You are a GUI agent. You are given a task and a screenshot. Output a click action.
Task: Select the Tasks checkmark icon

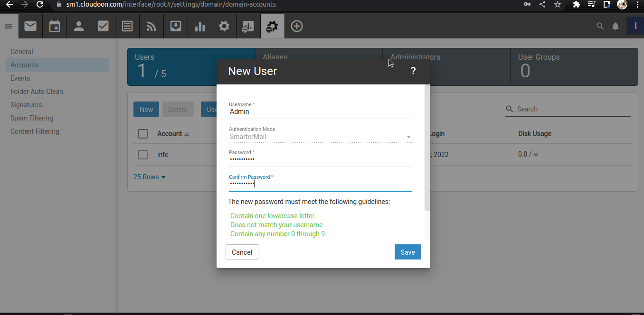tap(103, 26)
